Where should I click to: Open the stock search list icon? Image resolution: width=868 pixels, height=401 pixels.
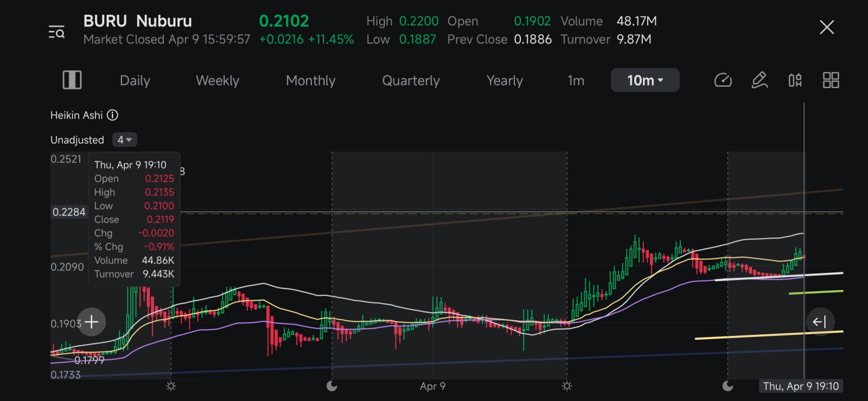pyautogui.click(x=56, y=33)
